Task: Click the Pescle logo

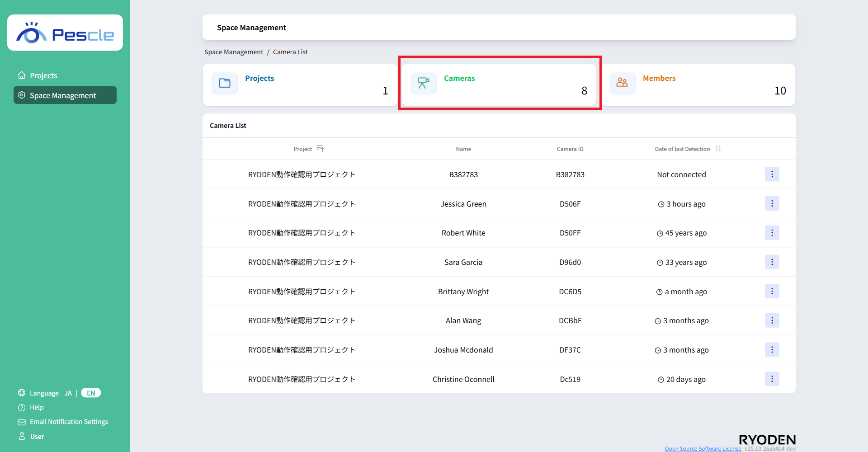Action: click(x=65, y=33)
